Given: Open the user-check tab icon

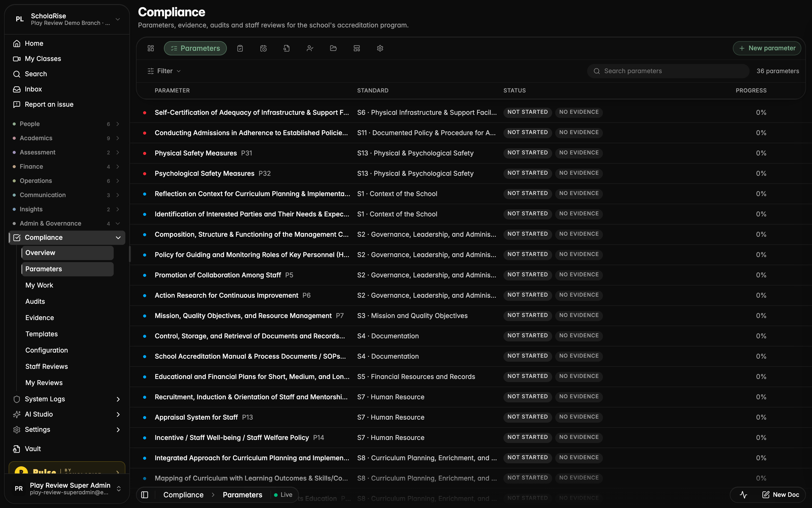Looking at the screenshot, I should [310, 48].
